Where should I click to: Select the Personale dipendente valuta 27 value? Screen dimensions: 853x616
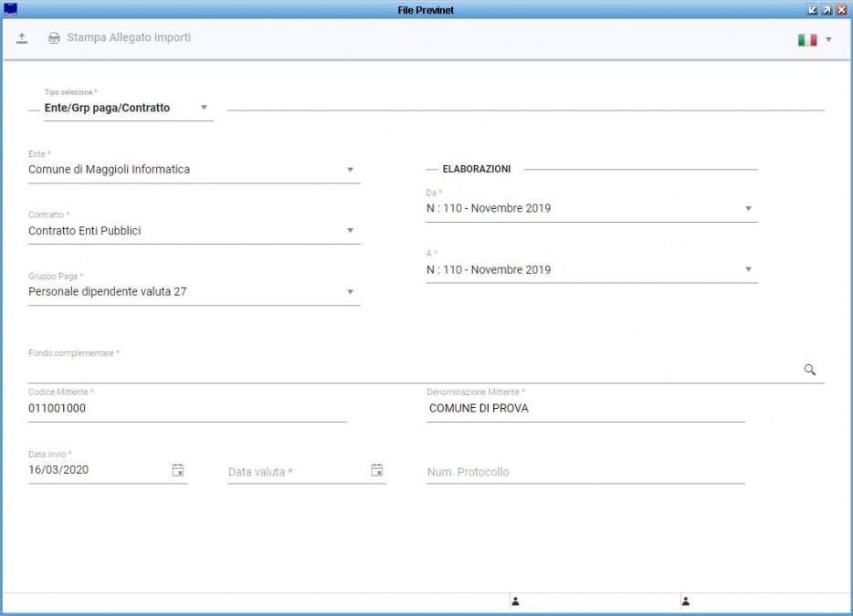pyautogui.click(x=108, y=291)
